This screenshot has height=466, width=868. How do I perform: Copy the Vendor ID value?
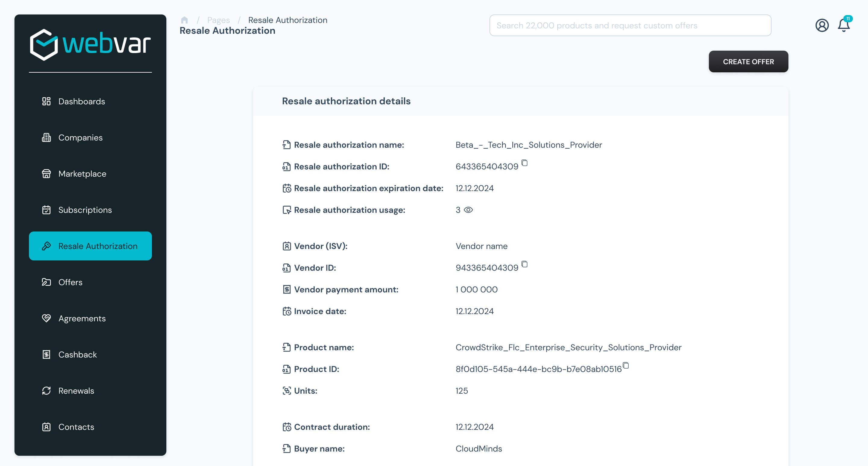pyautogui.click(x=524, y=264)
